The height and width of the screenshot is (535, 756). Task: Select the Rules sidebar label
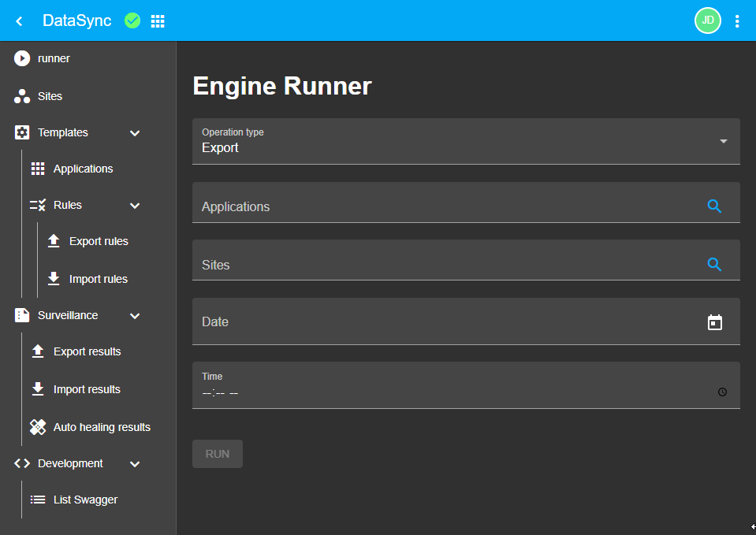(68, 205)
